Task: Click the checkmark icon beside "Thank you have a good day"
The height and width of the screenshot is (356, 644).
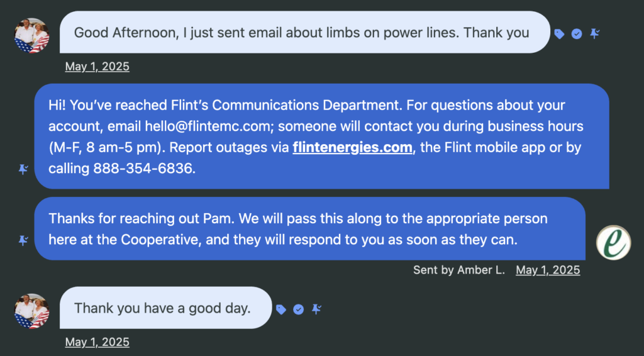Action: [299, 309]
